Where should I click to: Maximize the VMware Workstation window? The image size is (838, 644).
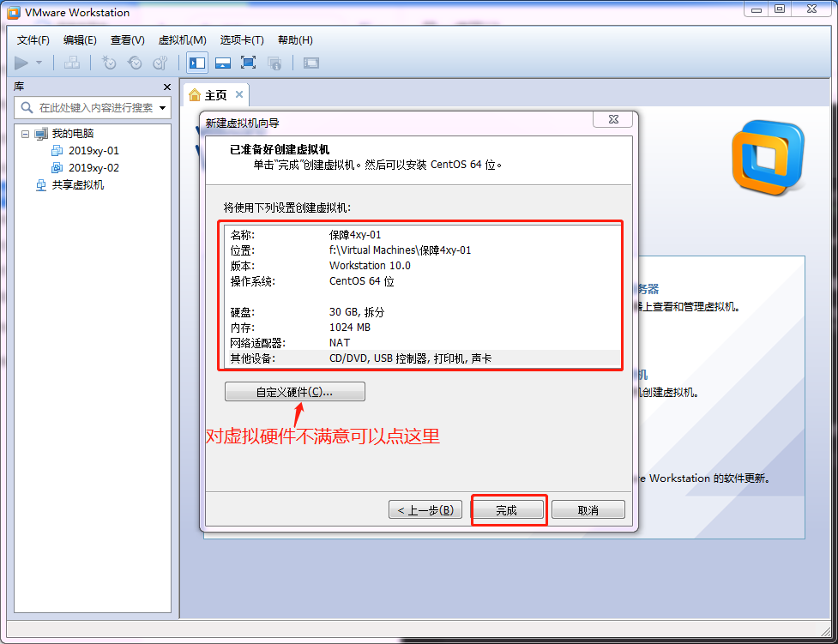click(x=780, y=9)
